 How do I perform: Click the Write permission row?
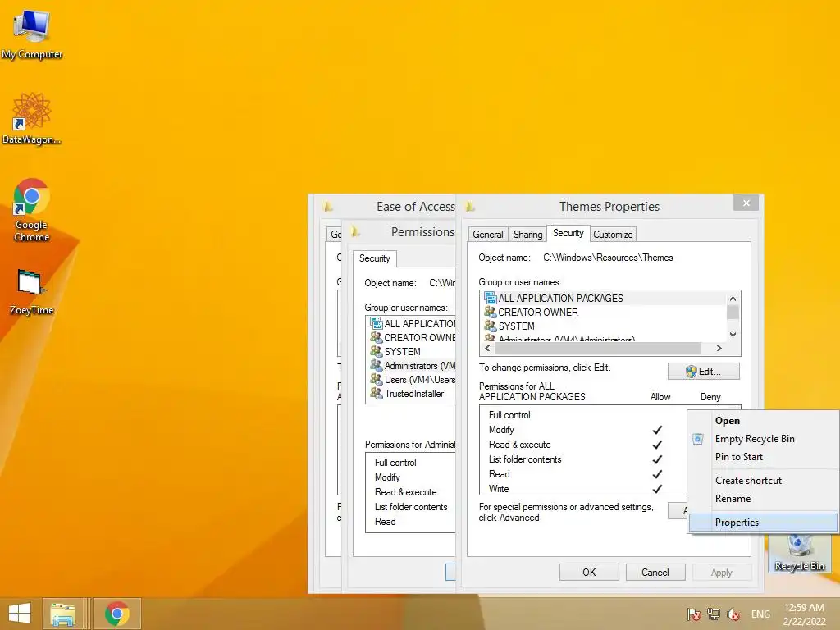pos(583,489)
